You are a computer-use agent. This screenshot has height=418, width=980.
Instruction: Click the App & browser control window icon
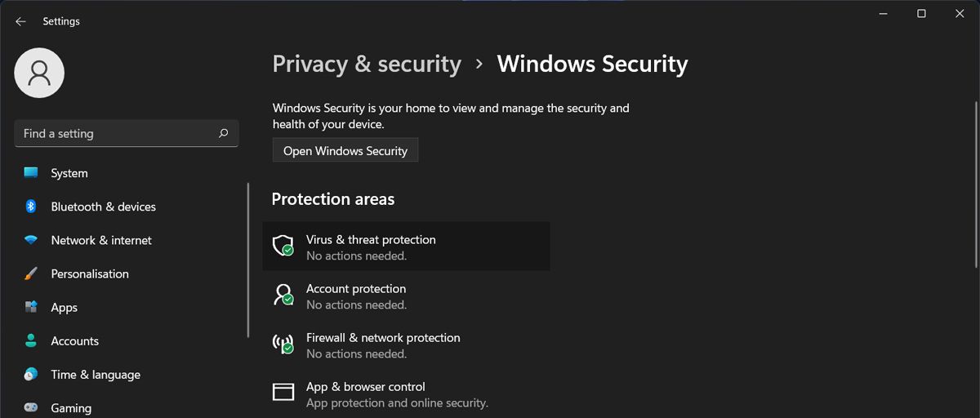(283, 393)
